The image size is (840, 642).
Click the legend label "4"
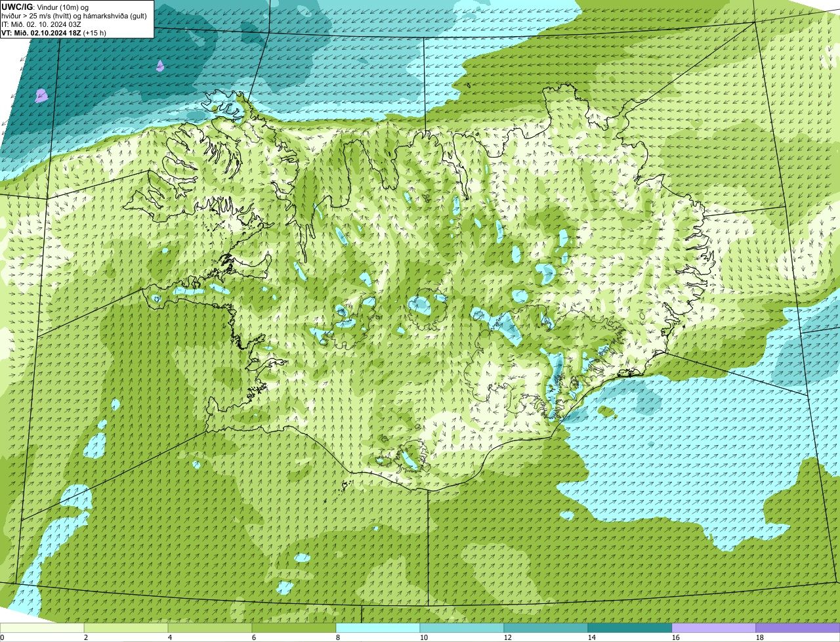pyautogui.click(x=170, y=637)
